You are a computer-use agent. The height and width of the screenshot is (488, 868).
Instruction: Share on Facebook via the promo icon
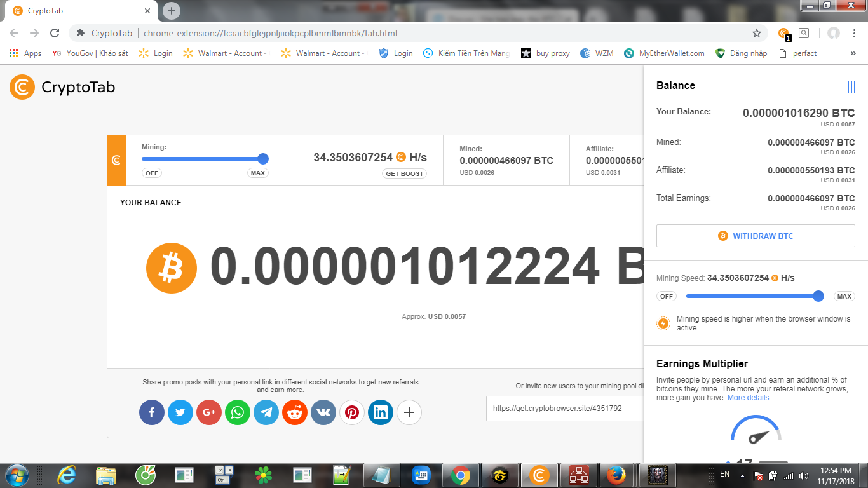coord(152,412)
